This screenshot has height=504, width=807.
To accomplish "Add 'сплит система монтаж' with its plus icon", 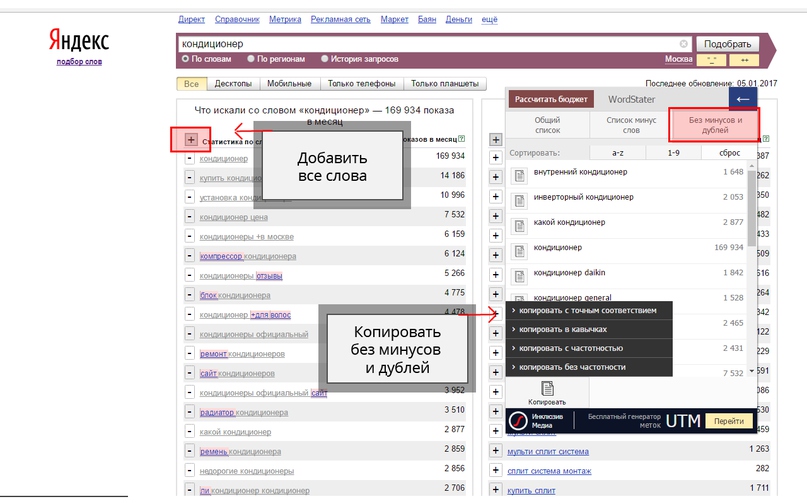I will click(495, 470).
